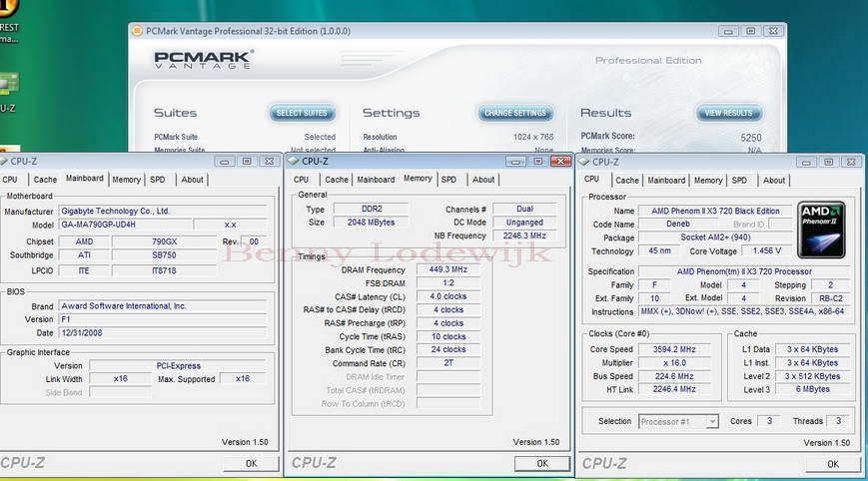Viewport: 868px width, 481px height.
Task: Select the Memory tab in the left CPU-Z window
Action: pos(126,180)
